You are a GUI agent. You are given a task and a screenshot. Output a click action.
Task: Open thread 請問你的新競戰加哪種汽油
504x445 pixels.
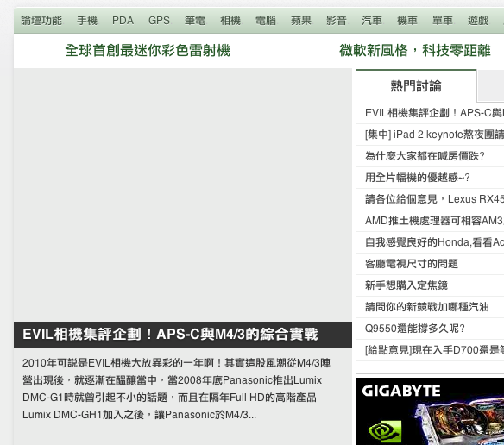427,307
